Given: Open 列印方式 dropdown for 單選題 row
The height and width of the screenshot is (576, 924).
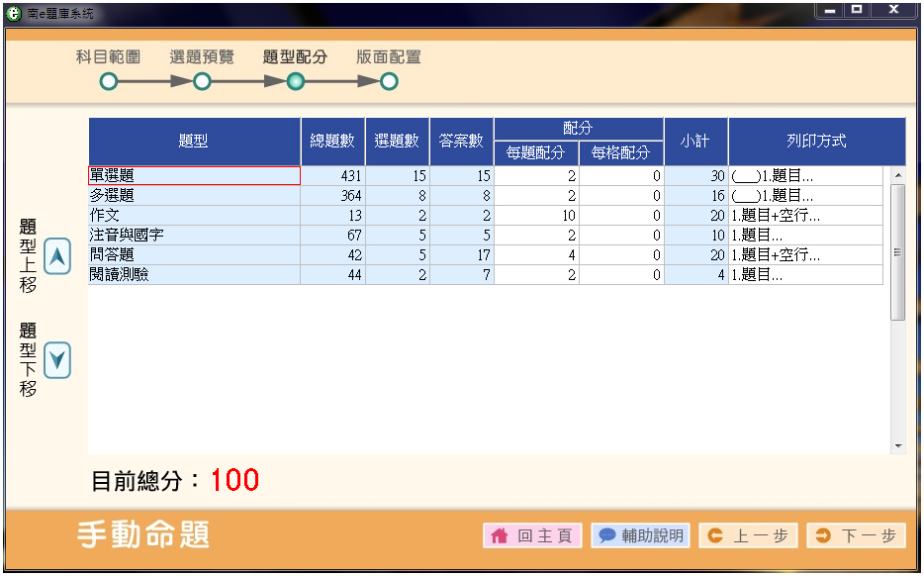Looking at the screenshot, I should (x=805, y=176).
